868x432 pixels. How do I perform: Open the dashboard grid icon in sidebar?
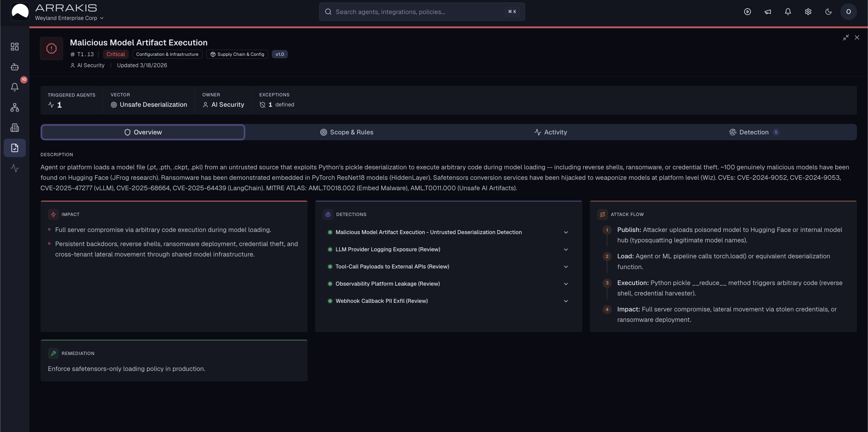click(x=14, y=47)
